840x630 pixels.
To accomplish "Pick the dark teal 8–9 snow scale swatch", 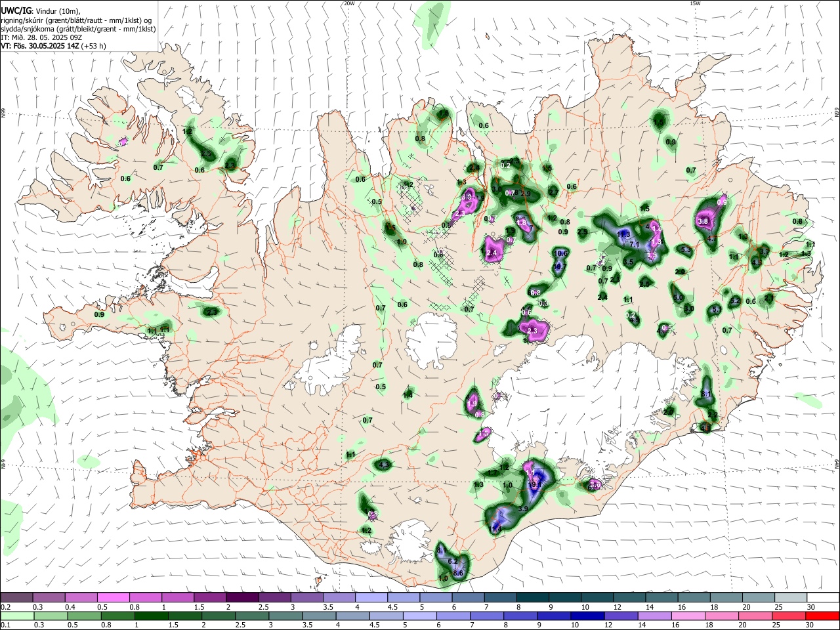I will click(533, 597).
